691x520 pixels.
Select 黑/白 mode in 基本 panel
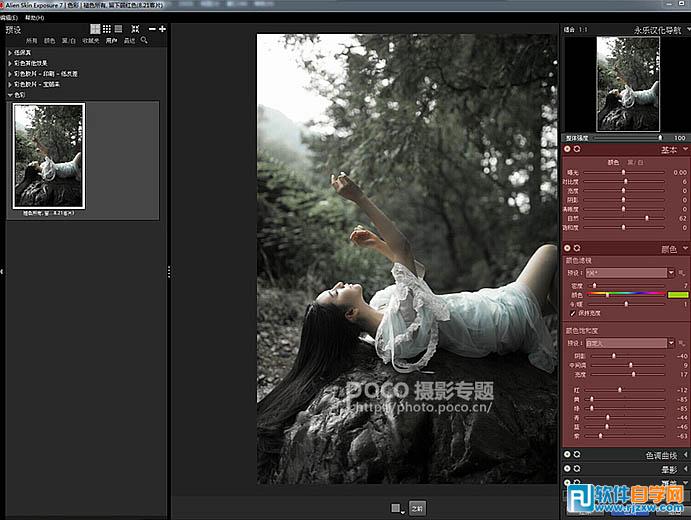[635, 163]
